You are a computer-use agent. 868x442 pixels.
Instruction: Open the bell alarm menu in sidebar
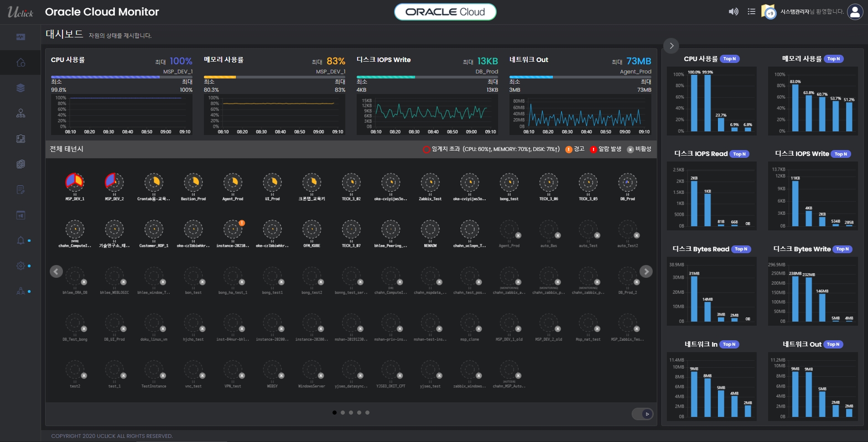[x=21, y=240]
